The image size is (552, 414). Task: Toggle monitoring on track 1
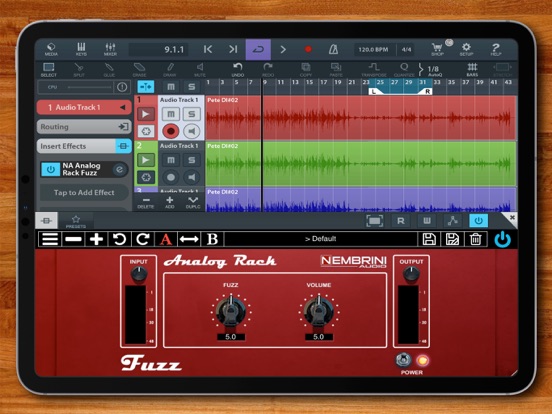click(x=192, y=131)
